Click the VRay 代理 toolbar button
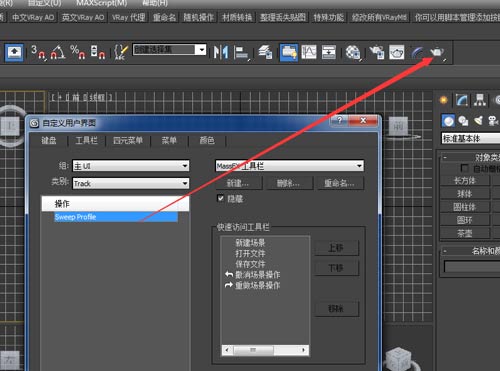 [x=129, y=17]
